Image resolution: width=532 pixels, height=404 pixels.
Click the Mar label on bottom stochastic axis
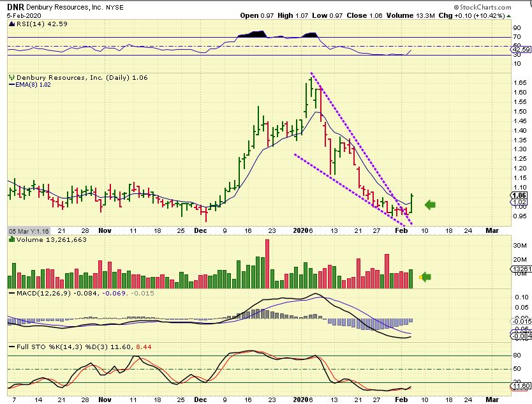point(492,400)
